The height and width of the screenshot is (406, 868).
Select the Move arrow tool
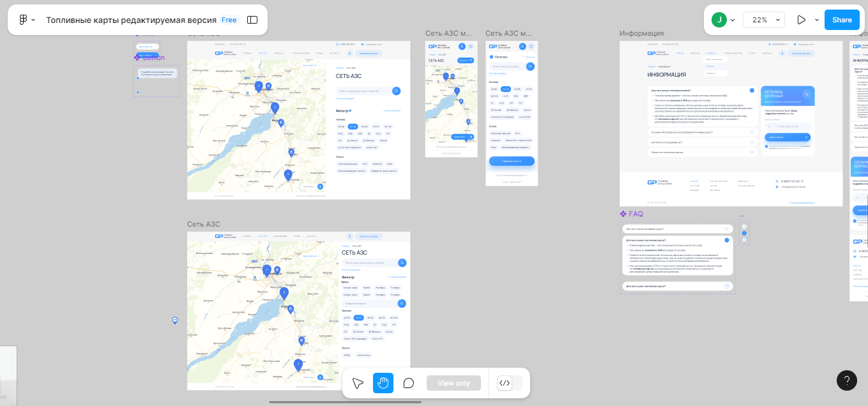pyautogui.click(x=358, y=383)
